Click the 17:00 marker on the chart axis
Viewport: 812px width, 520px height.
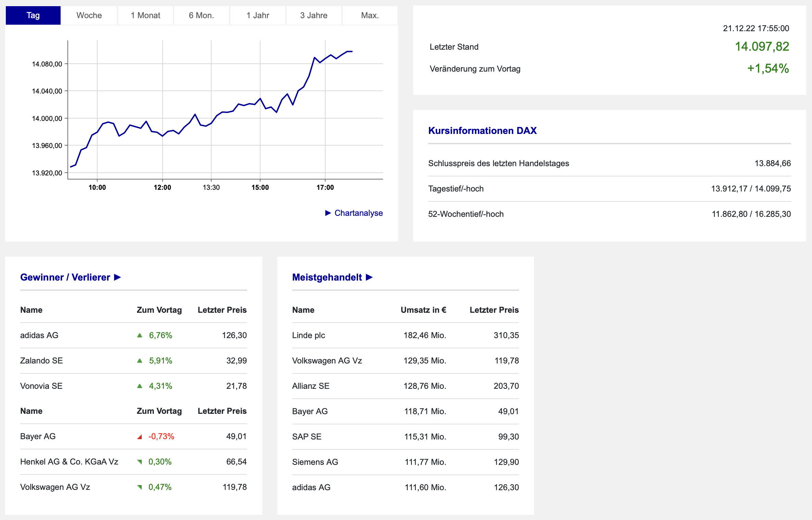325,187
